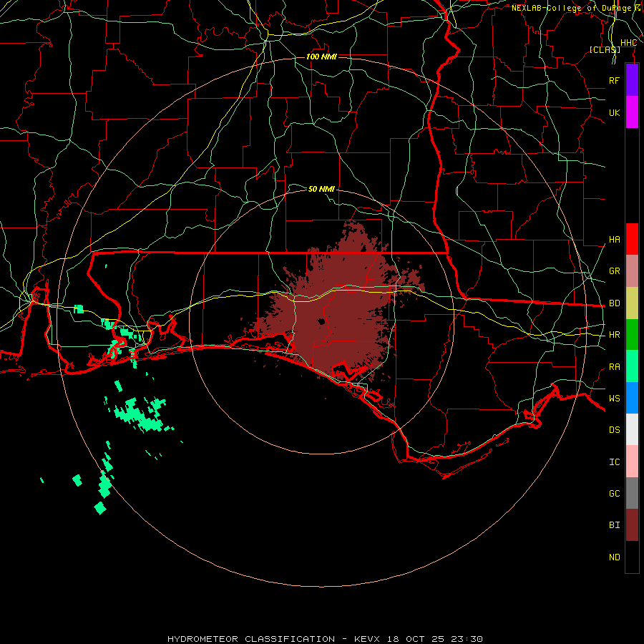
Task: Select the yellow BD legend swatch
Action: 632,303
